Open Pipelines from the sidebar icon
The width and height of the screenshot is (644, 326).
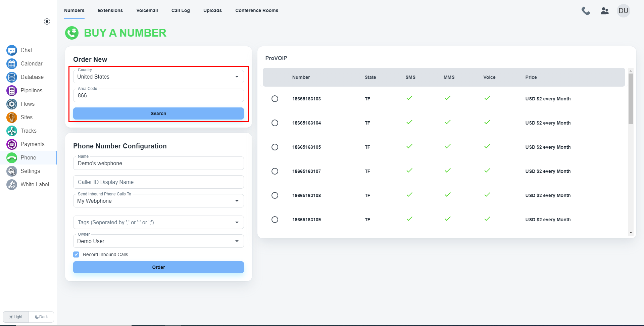click(x=12, y=91)
